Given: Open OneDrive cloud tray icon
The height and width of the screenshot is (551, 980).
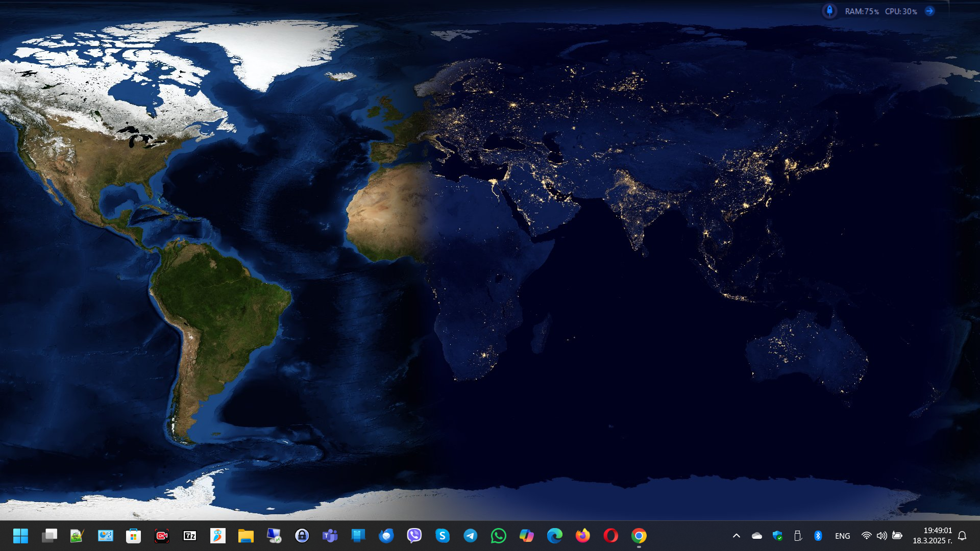Looking at the screenshot, I should [x=757, y=536].
